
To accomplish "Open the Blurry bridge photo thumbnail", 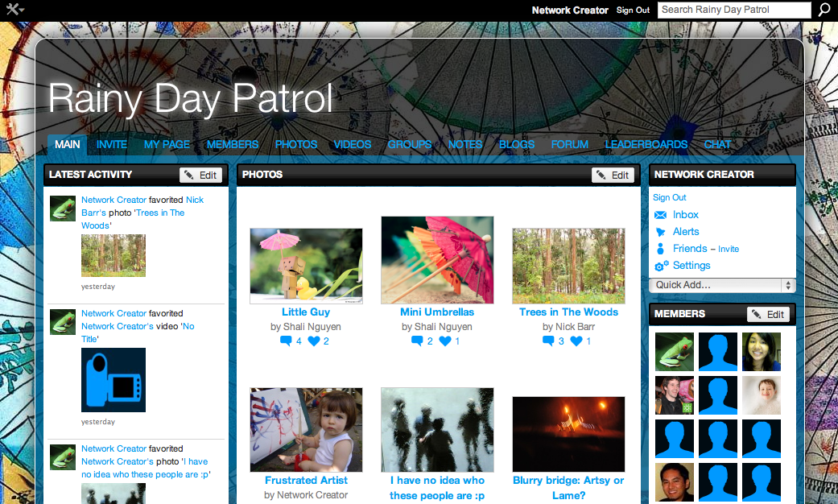I will tap(568, 434).
